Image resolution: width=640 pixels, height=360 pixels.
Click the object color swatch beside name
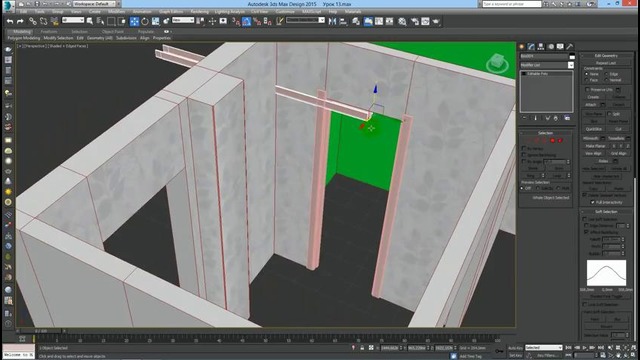point(572,56)
